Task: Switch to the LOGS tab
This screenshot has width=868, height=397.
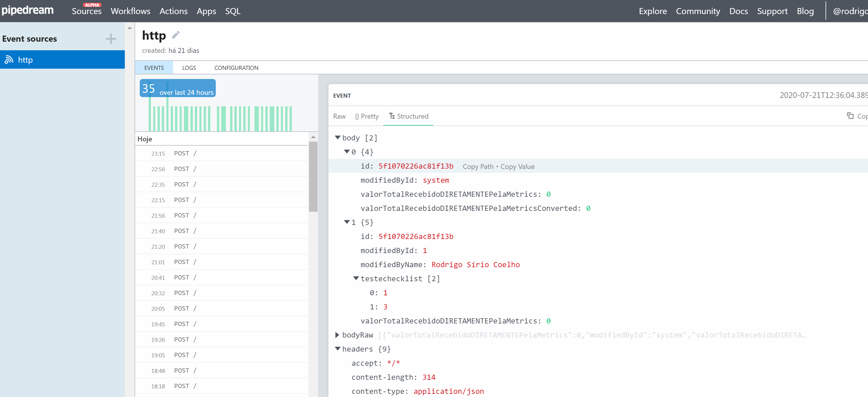Action: [189, 68]
